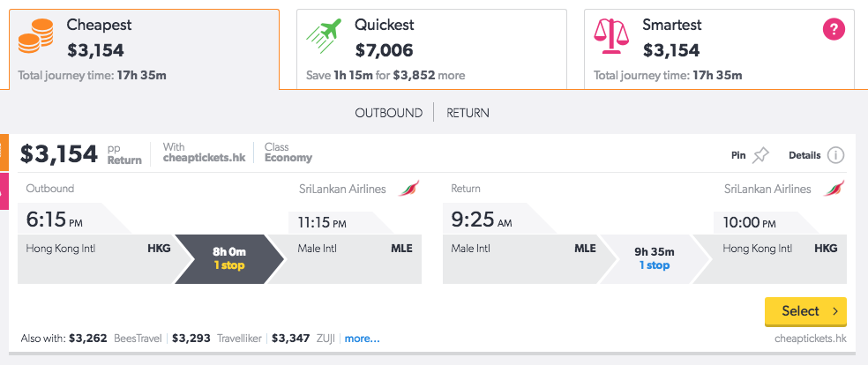The width and height of the screenshot is (868, 365).
Task: Choose the $3,262 BeesTravel offer
Action: tap(116, 339)
